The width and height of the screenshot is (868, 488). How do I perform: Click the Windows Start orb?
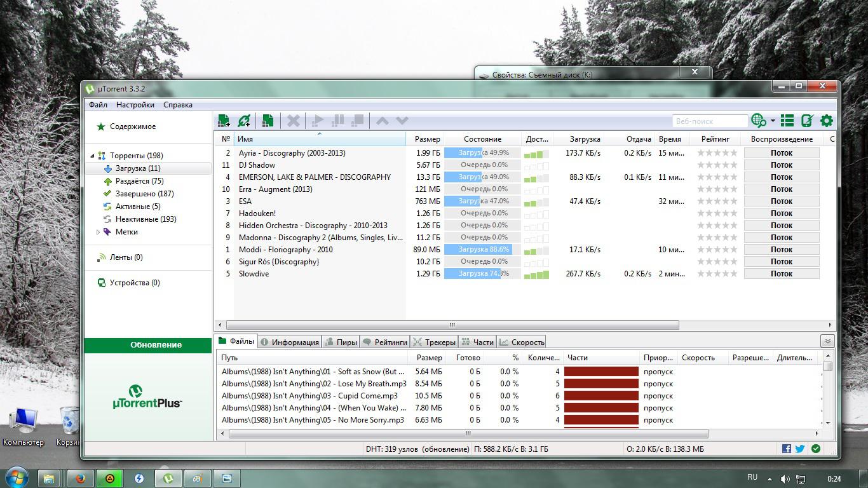pos(17,477)
